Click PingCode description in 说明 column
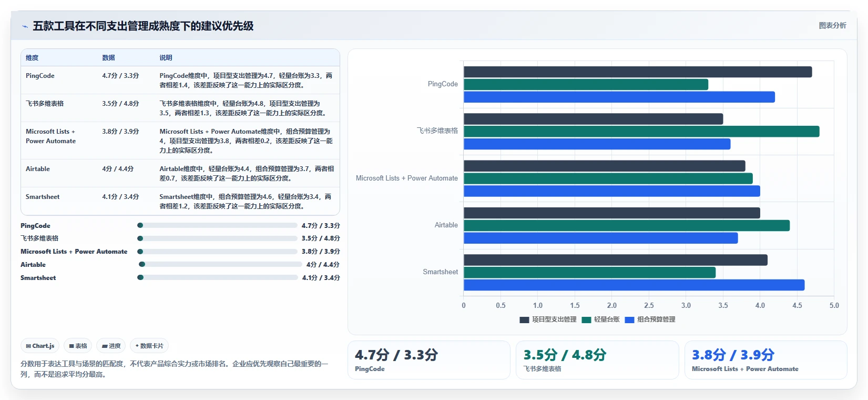This screenshot has height=400, width=868. click(x=246, y=81)
